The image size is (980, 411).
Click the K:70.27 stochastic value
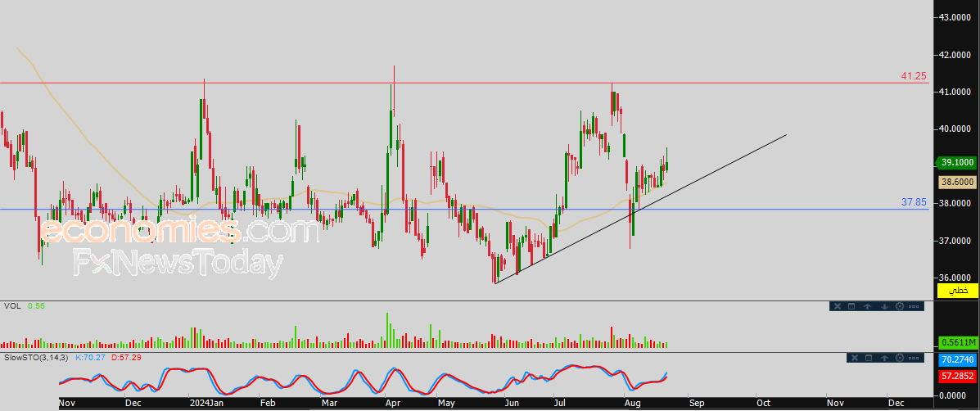pyautogui.click(x=89, y=357)
